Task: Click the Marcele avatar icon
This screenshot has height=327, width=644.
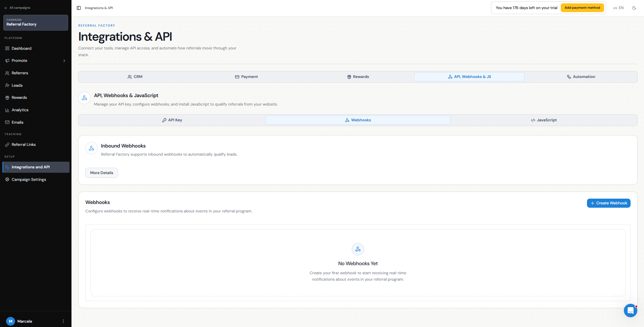Action: [x=10, y=321]
